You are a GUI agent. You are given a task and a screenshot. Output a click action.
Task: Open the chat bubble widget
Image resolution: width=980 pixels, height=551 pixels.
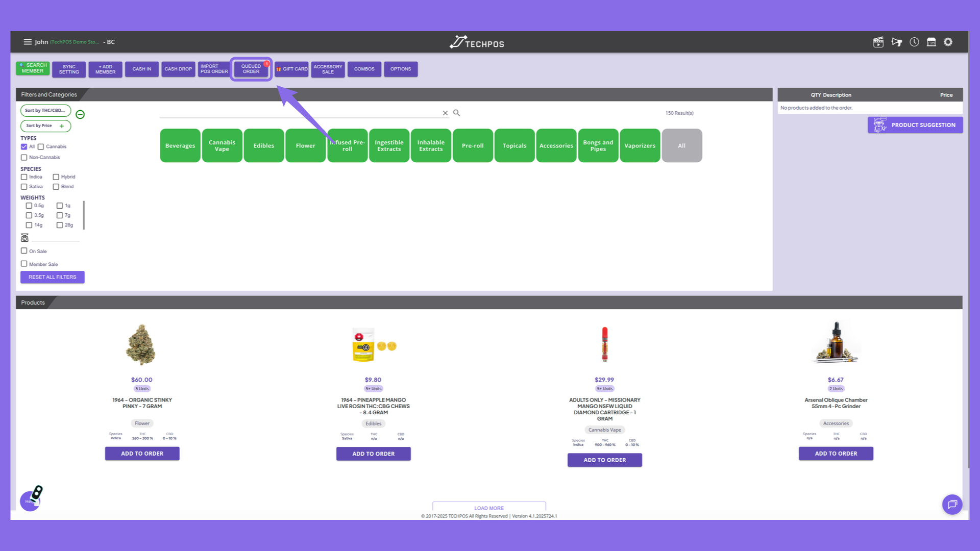(x=952, y=505)
